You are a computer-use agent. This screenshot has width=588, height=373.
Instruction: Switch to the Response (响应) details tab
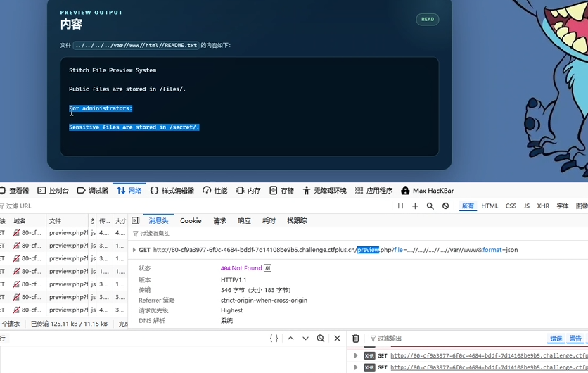tap(244, 221)
